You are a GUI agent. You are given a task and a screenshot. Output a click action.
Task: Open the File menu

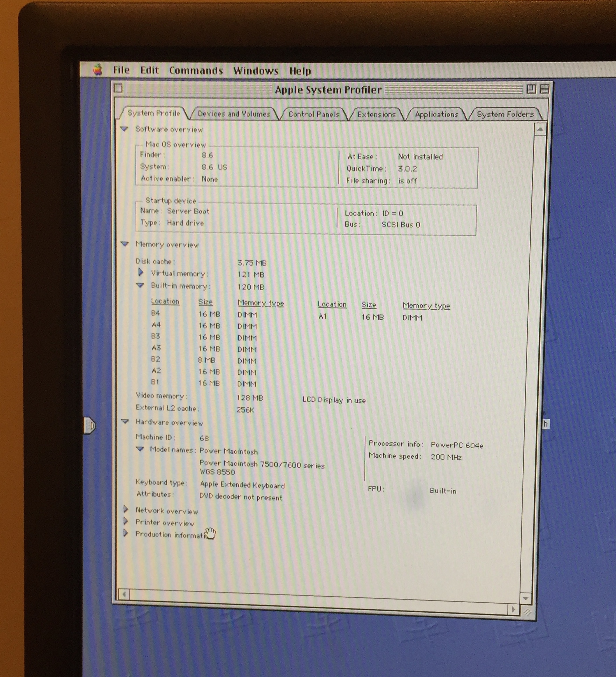click(121, 70)
